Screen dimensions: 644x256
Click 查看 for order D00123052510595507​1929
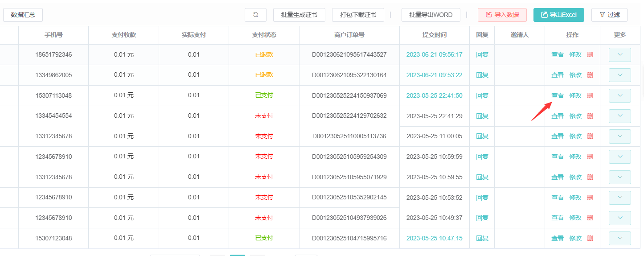click(x=558, y=177)
